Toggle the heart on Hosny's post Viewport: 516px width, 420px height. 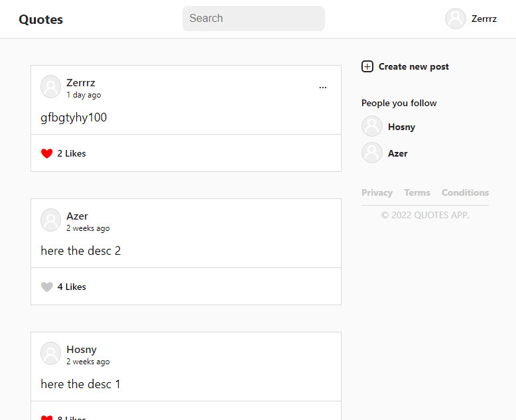pos(46,417)
